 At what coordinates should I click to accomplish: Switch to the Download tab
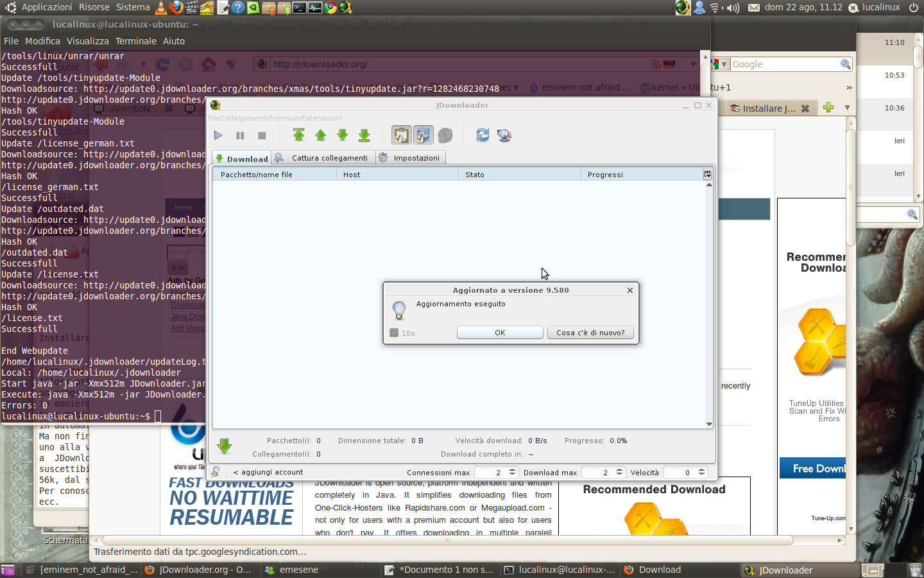click(x=241, y=159)
